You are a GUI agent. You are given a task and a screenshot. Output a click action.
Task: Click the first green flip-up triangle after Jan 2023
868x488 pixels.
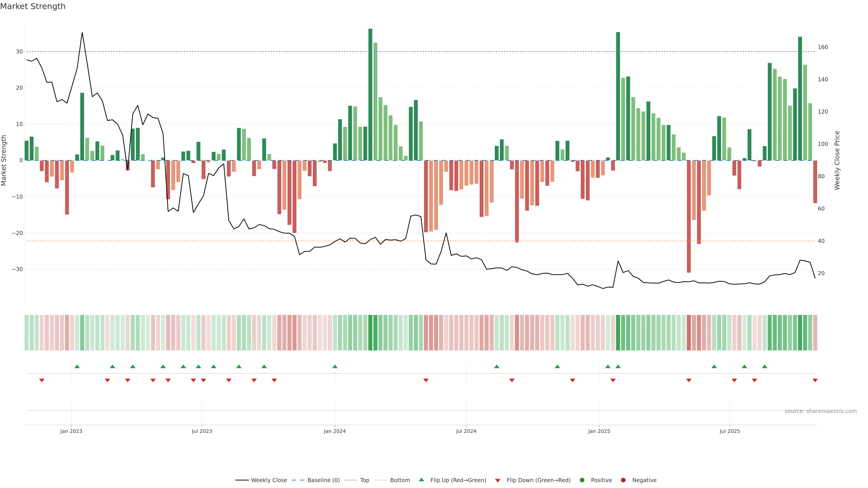(77, 366)
